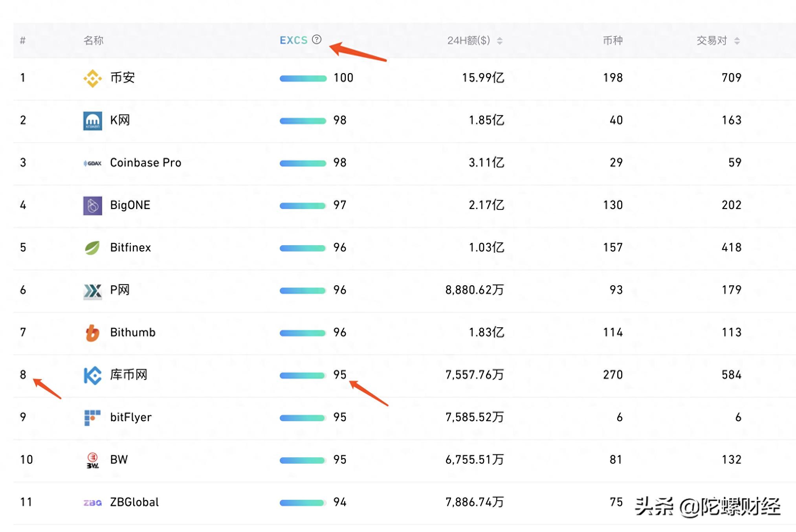Click the 名称 column header
796x532 pixels.
click(x=94, y=40)
